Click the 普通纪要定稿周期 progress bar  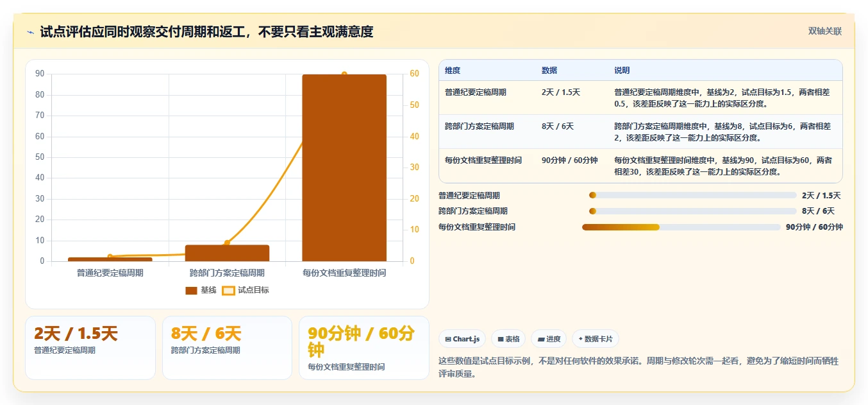[692, 195]
